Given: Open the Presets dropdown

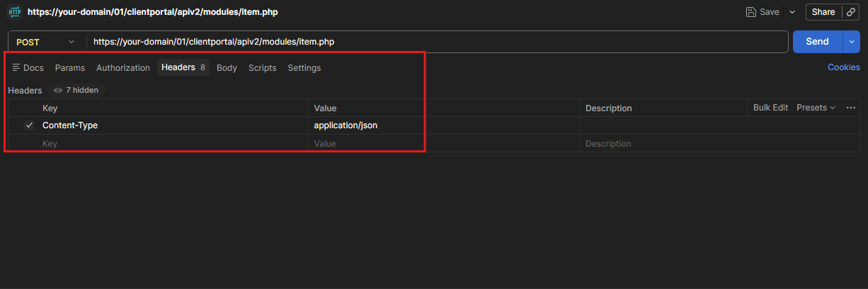Looking at the screenshot, I should [x=816, y=108].
